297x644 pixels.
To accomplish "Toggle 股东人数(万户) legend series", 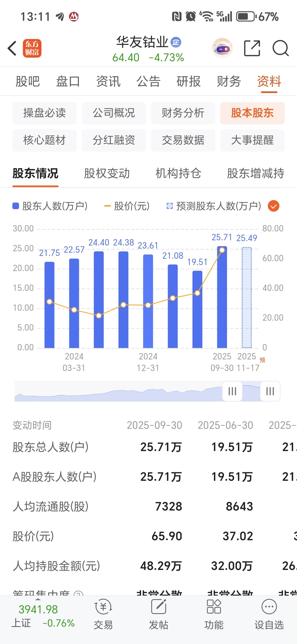I will (50, 206).
